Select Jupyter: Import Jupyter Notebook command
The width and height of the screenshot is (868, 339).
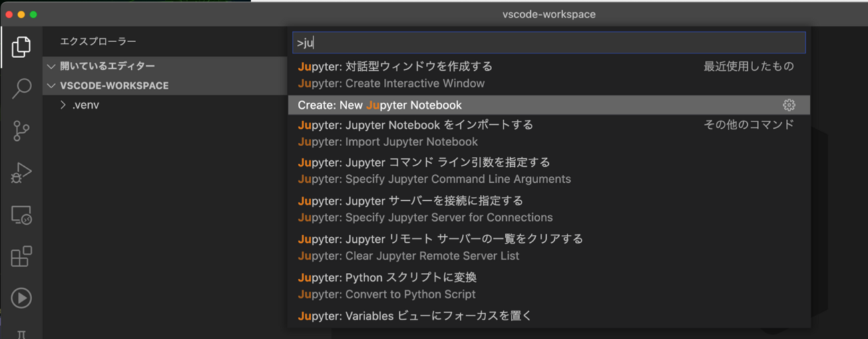pyautogui.click(x=549, y=133)
